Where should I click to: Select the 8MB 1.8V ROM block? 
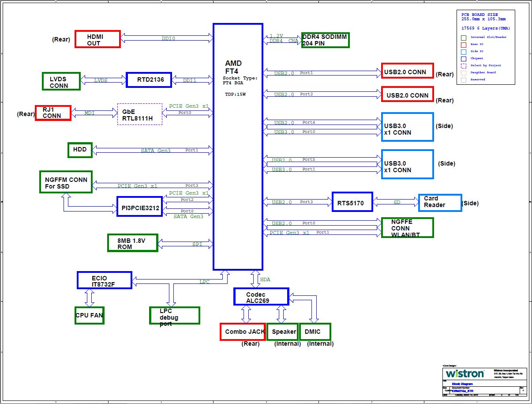tap(133, 243)
